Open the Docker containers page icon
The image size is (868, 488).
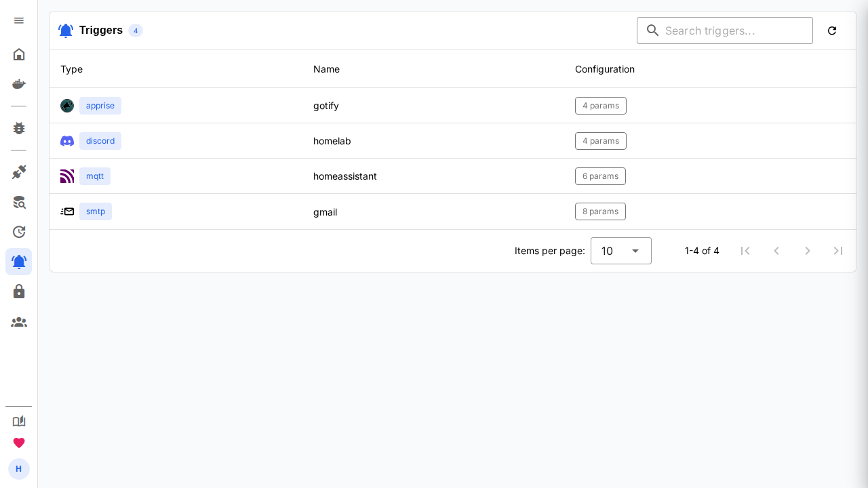coord(19,84)
